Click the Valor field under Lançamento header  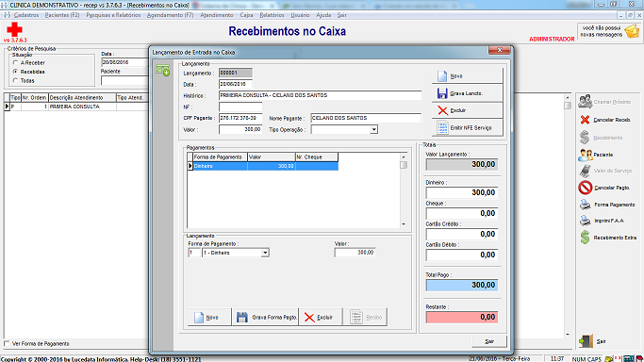pos(240,130)
